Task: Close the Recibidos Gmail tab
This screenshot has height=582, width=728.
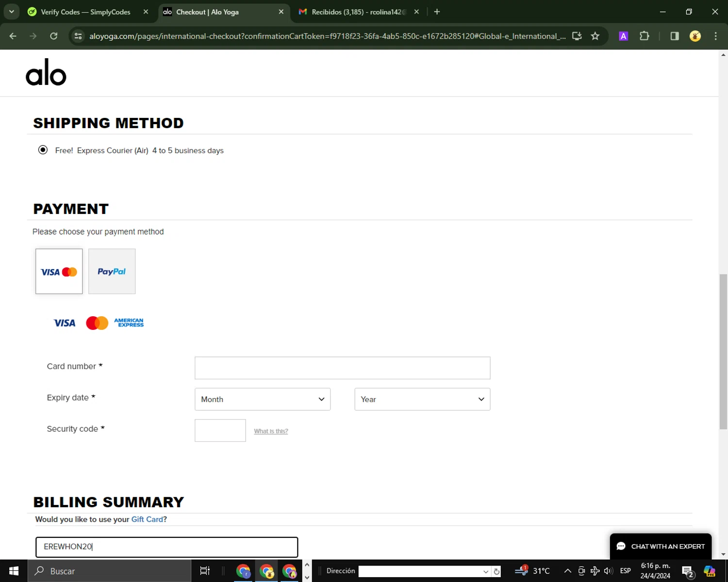Action: pyautogui.click(x=416, y=12)
